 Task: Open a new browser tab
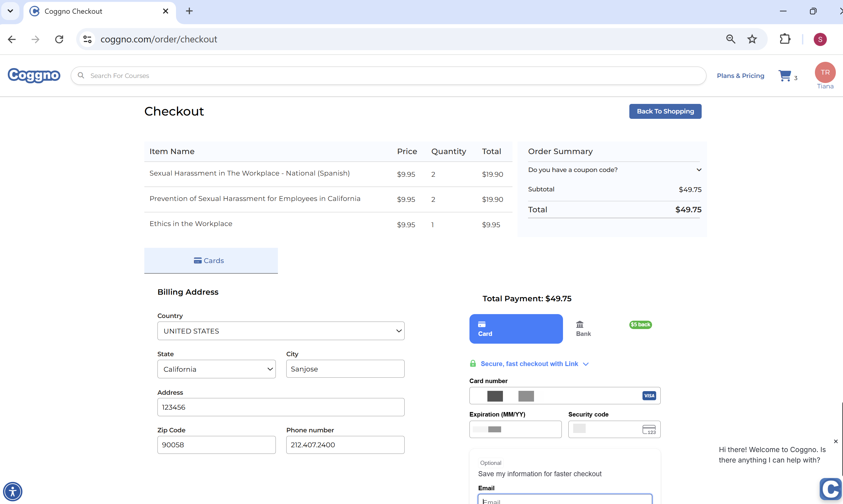coord(189,11)
